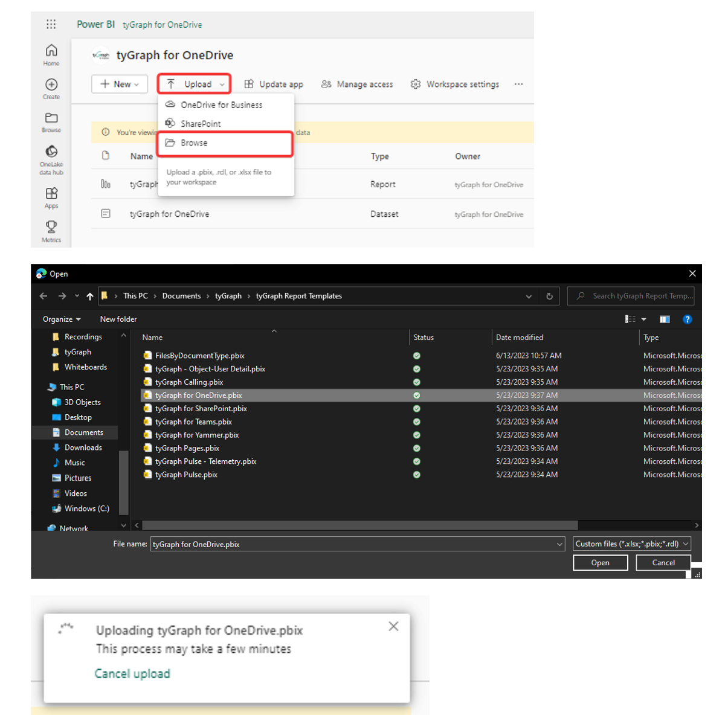Select tyGraph Pulse - Telemetry.pbix file
Image resolution: width=728 pixels, height=715 pixels.
[205, 461]
